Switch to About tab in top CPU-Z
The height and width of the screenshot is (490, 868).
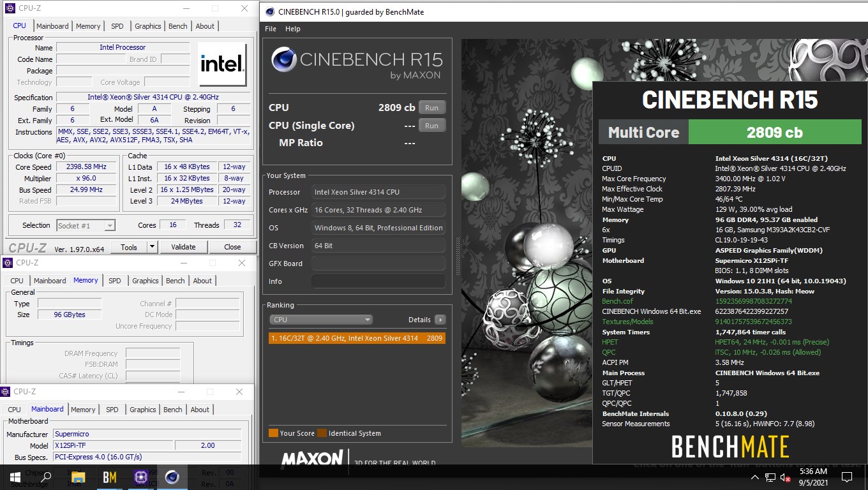pos(205,26)
